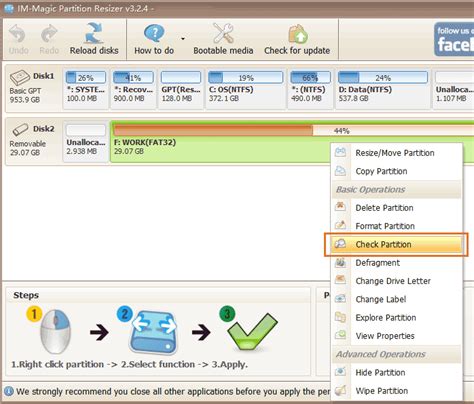The image size is (474, 404).
Task: Choose Format Partition from context menu
Action: coord(397,226)
